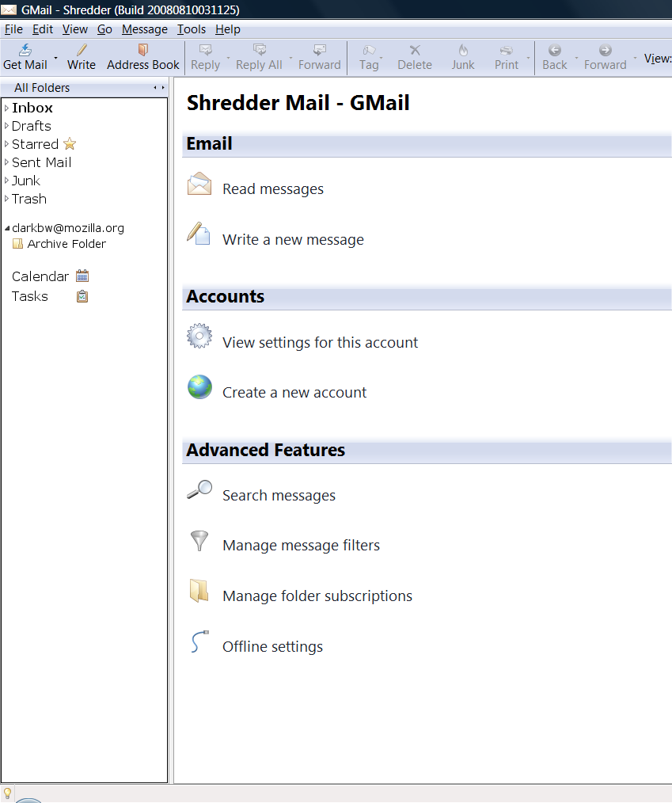672x803 pixels.
Task: Click the pencil-paper icon for new message
Action: click(199, 234)
